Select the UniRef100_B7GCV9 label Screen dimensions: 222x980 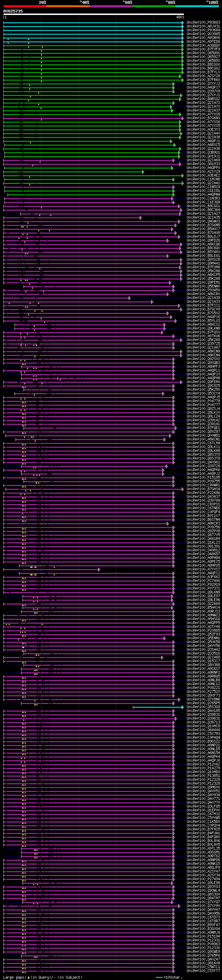[x=203, y=309]
